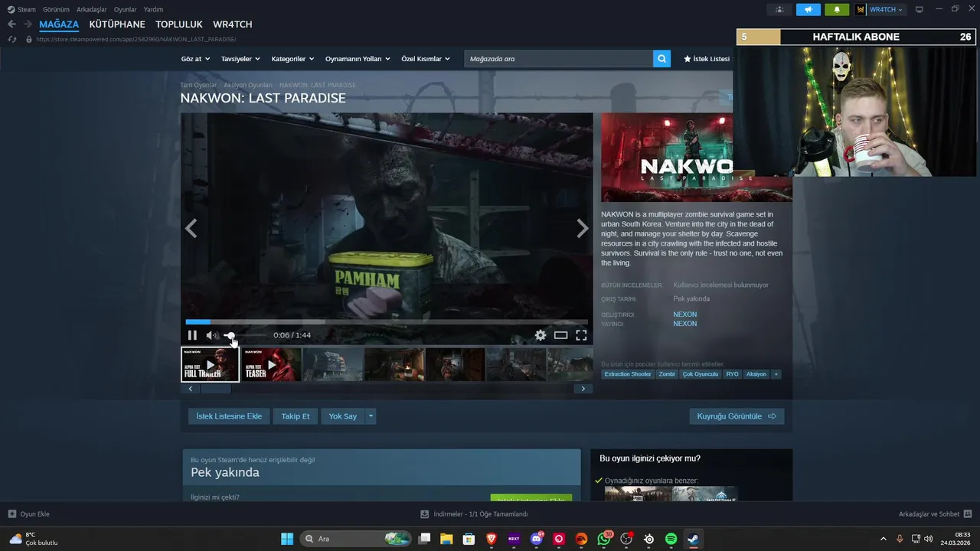This screenshot has width=980, height=551.
Task: Open the Steam menu
Action: (x=21, y=9)
